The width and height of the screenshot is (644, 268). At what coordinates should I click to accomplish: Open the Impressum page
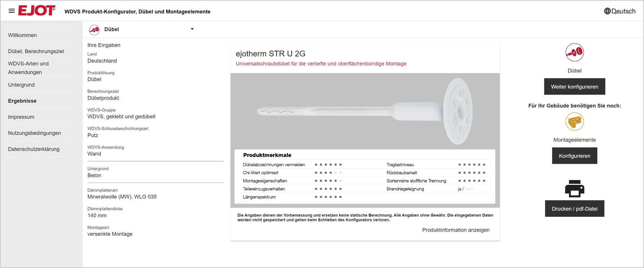point(21,117)
